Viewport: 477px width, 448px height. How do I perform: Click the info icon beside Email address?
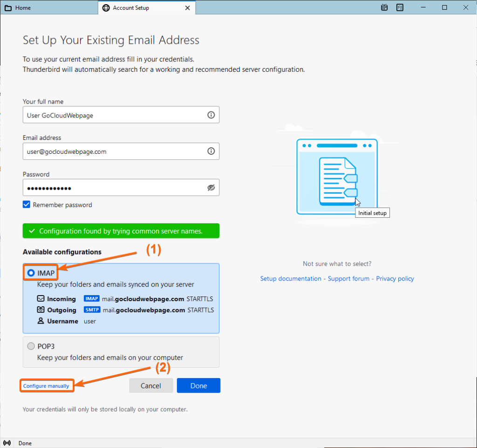[x=211, y=151]
